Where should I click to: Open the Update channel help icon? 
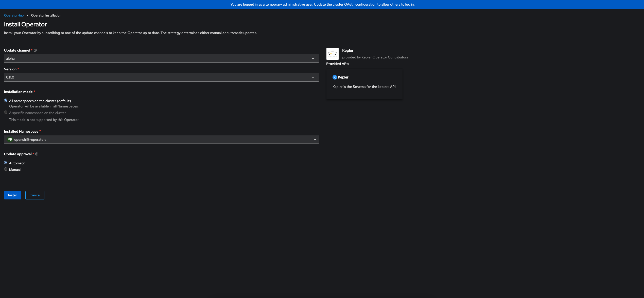click(x=35, y=50)
